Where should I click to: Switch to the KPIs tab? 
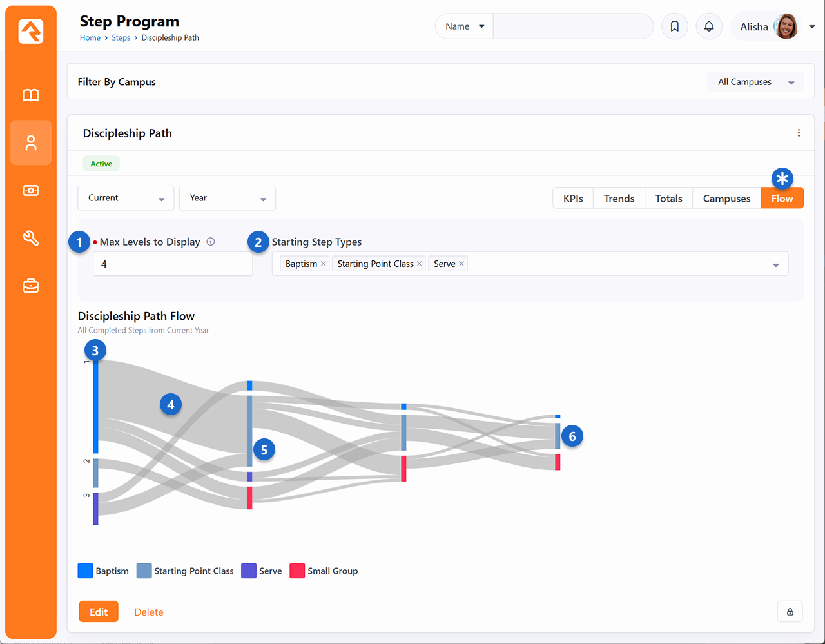pyautogui.click(x=573, y=199)
